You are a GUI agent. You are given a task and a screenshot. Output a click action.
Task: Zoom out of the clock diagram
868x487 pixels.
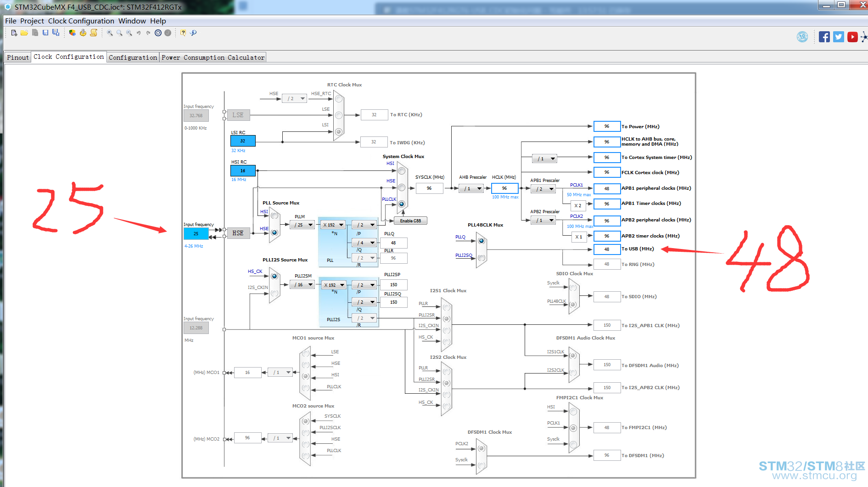click(x=129, y=33)
